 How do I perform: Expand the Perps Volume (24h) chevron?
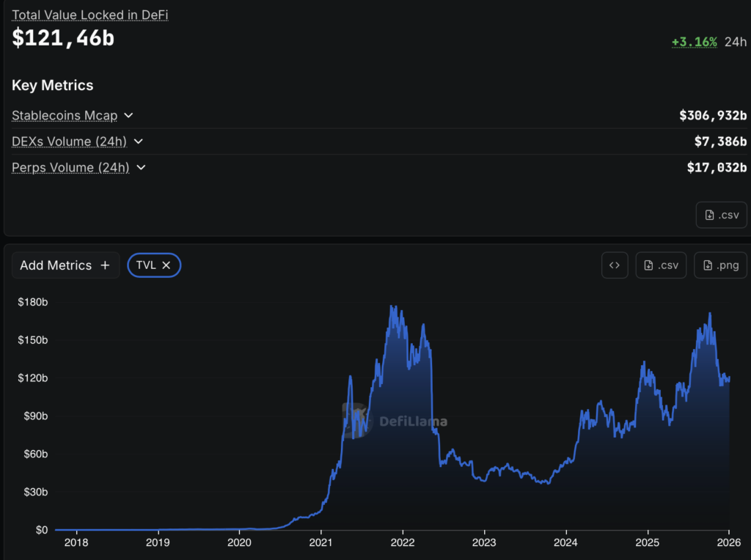[x=141, y=167]
